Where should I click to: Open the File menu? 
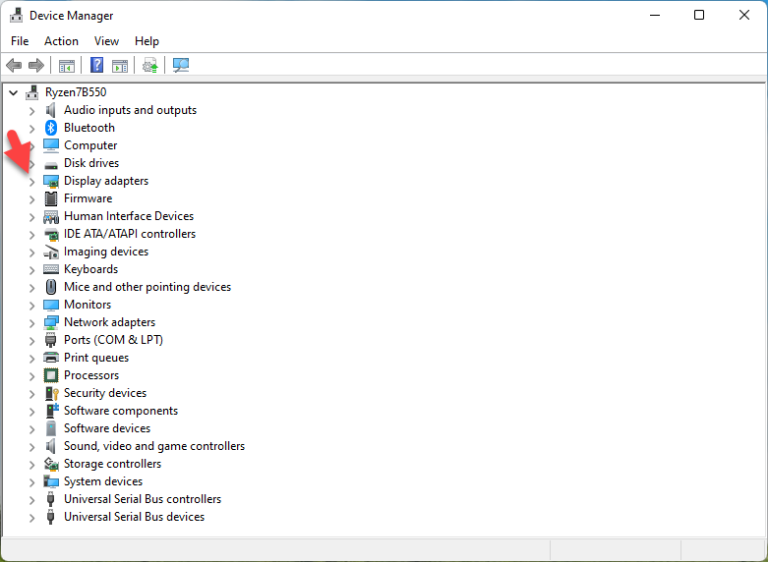(20, 41)
